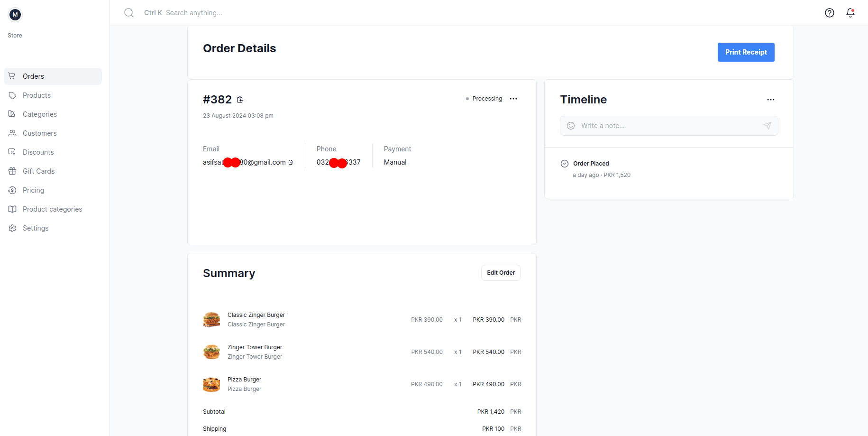Click the order date 23 August 2024
Screen dimensions: 868x436
(x=238, y=116)
